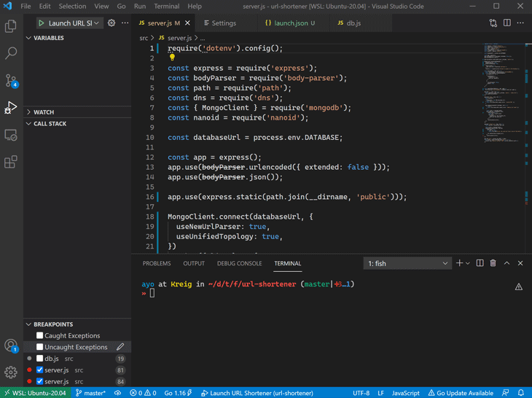Open the Explorer view in the activity bar

11,26
